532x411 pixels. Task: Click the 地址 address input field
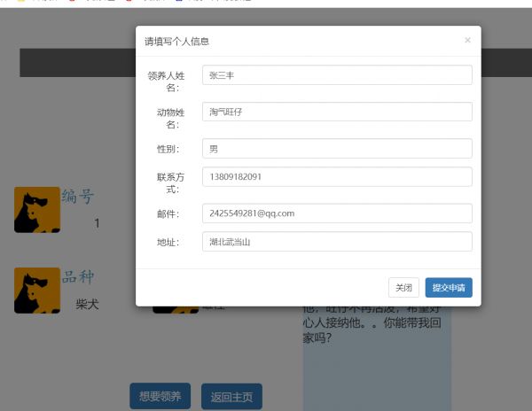(x=337, y=242)
